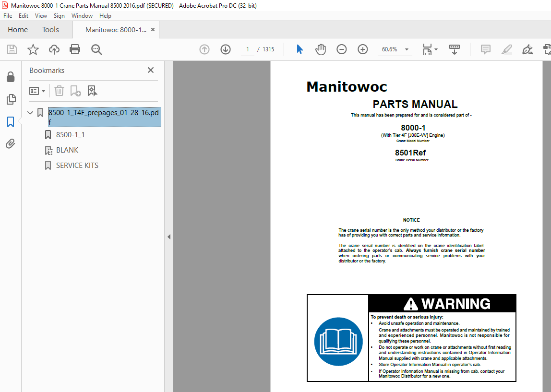Print the document with printer icon
551x392 pixels.
point(75,49)
